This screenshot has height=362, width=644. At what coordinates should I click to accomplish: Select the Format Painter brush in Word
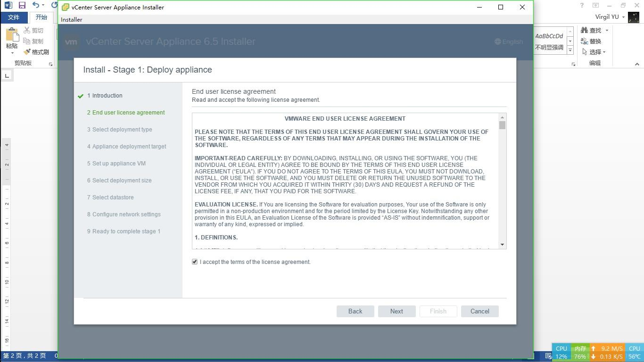27,52
